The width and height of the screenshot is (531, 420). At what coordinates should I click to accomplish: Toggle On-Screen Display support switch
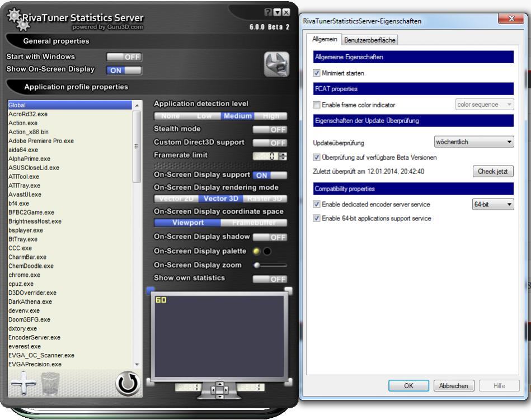point(270,175)
